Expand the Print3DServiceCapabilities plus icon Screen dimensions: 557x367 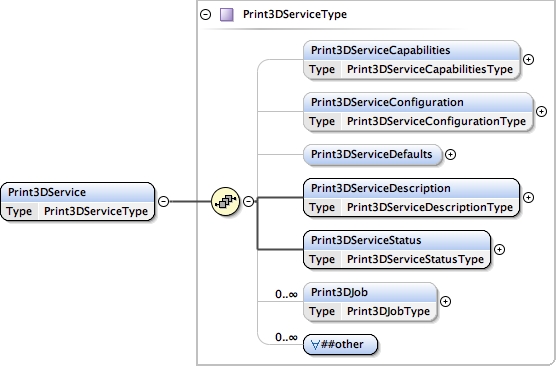(529, 60)
